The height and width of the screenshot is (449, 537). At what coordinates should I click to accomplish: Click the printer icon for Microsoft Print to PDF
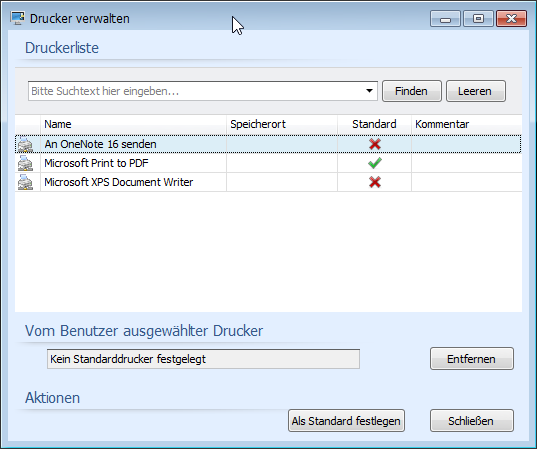(25, 163)
